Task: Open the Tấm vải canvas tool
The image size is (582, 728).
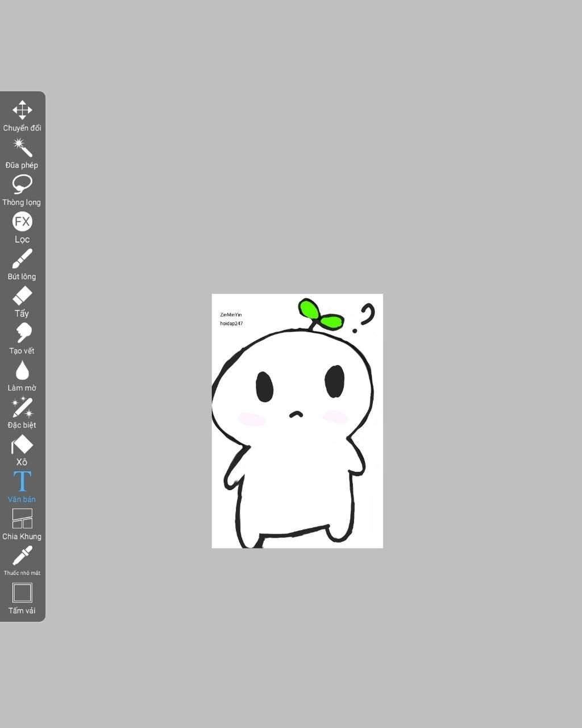Action: tap(22, 598)
